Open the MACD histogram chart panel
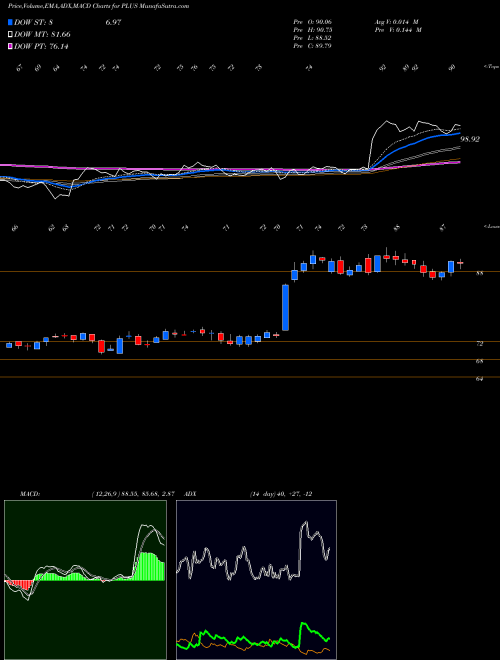The width and height of the screenshot is (500, 660). point(85,580)
